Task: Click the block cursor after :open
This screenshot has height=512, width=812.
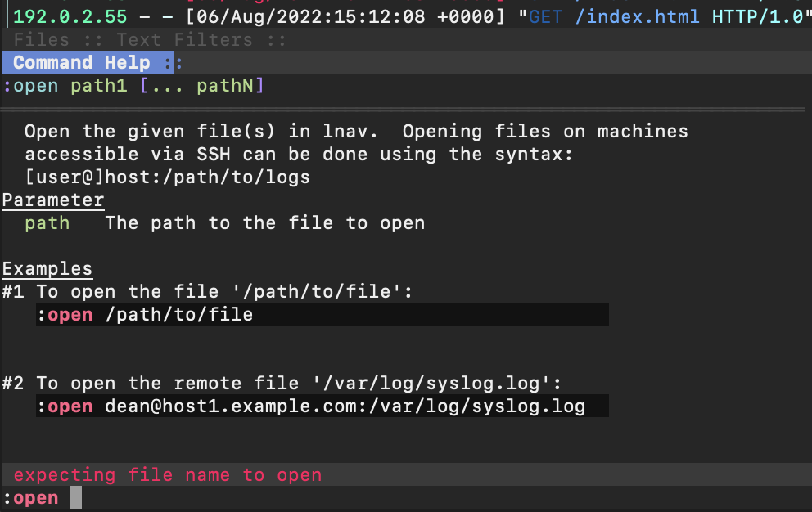Action: 76,497
